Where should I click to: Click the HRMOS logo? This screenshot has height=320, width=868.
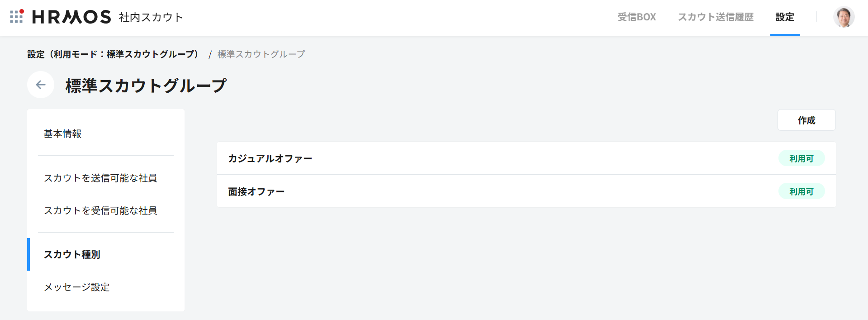tap(71, 17)
